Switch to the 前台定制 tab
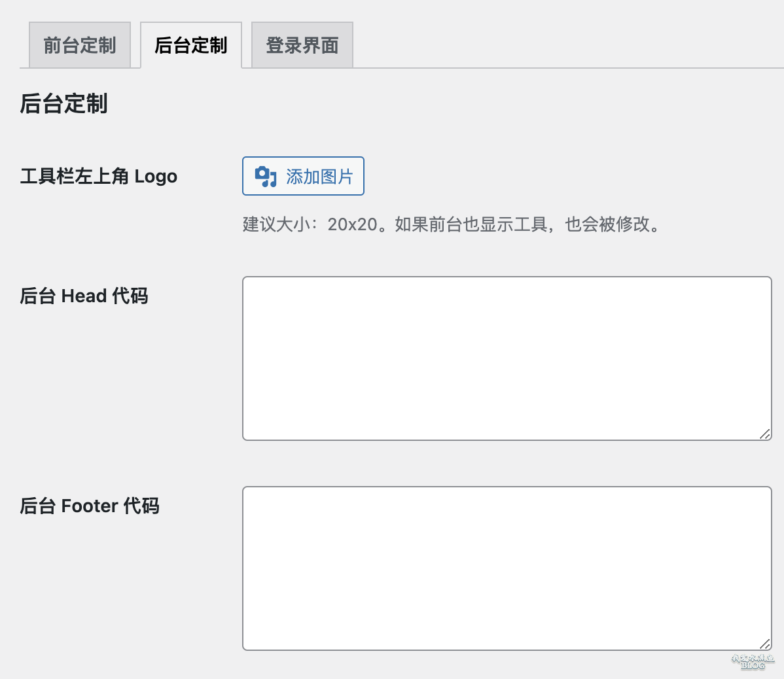The height and width of the screenshot is (679, 784). coord(80,45)
